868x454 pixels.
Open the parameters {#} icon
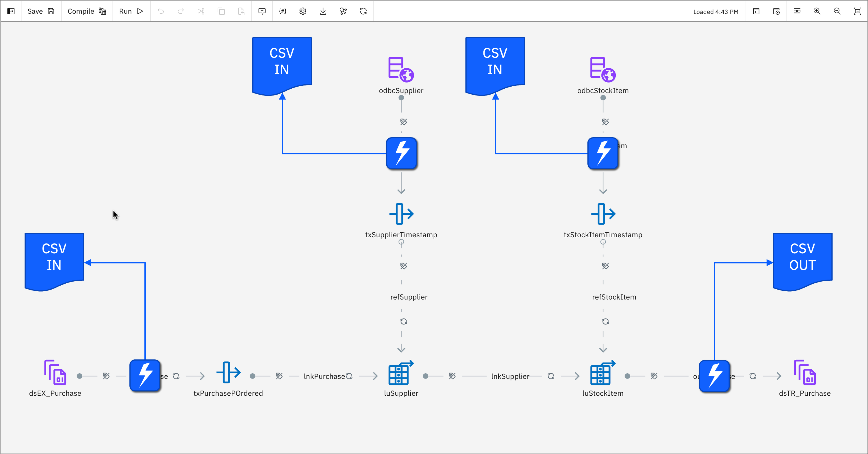[x=282, y=11]
